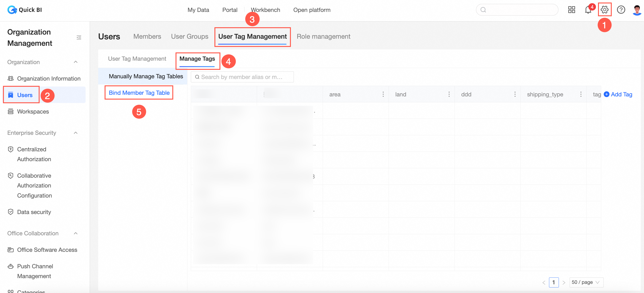
Task: Open options for area column
Action: (x=383, y=94)
